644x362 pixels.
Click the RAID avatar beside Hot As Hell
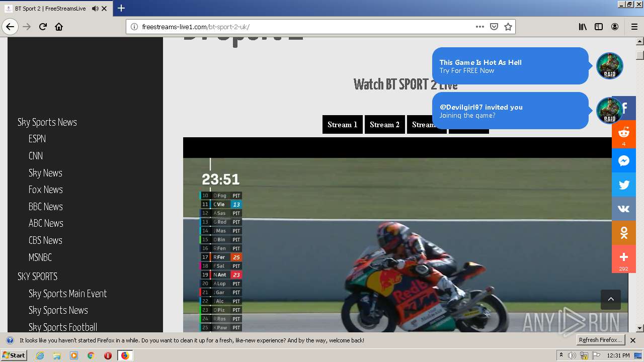[x=610, y=65]
